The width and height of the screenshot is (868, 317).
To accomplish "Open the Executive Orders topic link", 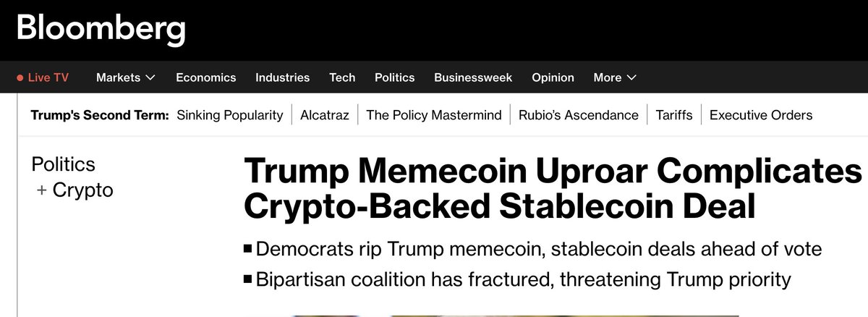I will 760,115.
